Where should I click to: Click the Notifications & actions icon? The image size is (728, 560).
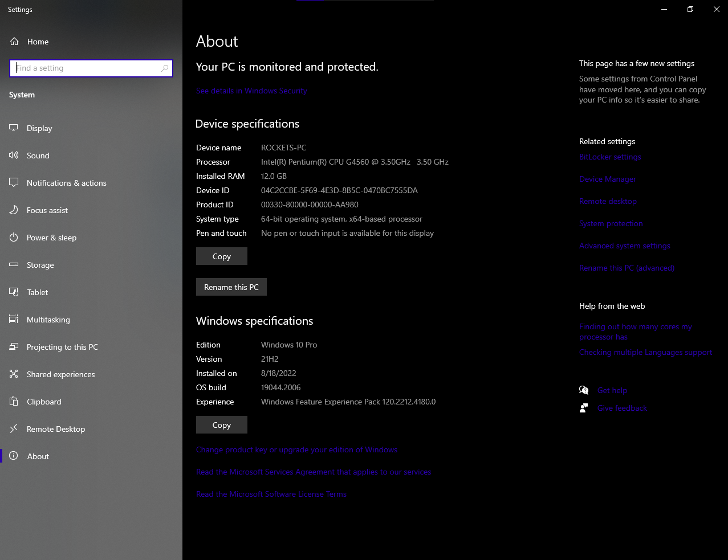(14, 183)
